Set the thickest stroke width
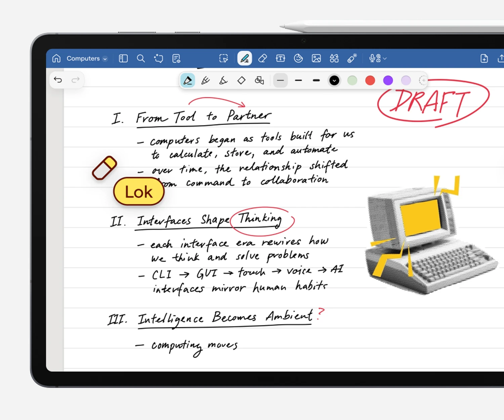This screenshot has height=420, width=504. (x=316, y=81)
